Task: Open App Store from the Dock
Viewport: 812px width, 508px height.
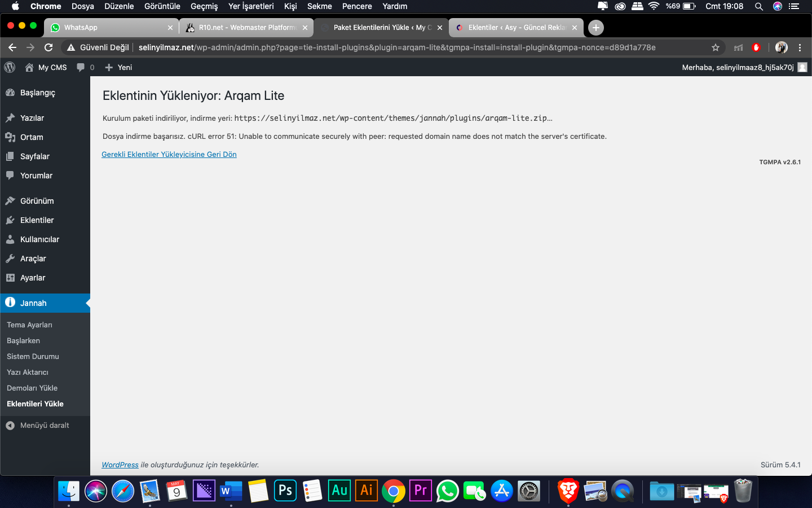Action: (x=502, y=491)
